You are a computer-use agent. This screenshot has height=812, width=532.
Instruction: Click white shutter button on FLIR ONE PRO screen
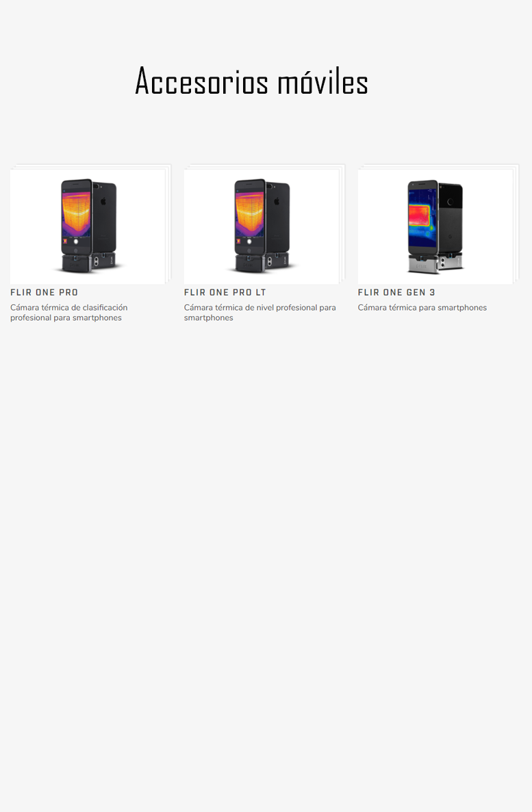pyautogui.click(x=76, y=241)
